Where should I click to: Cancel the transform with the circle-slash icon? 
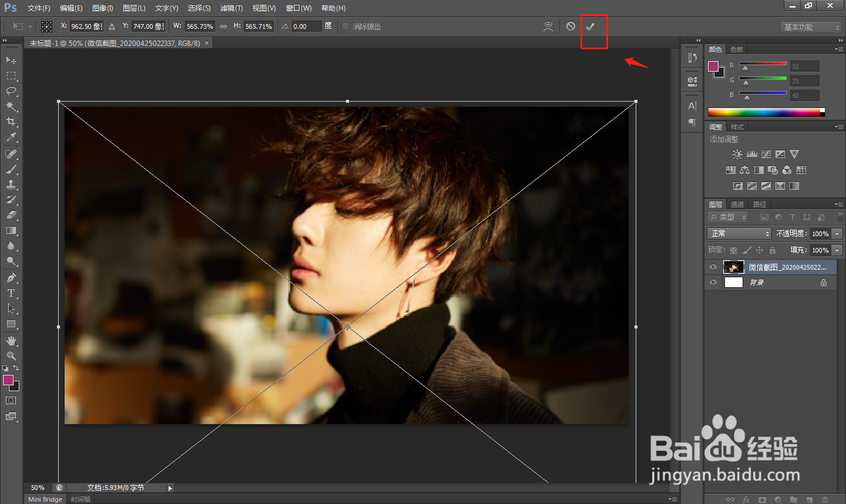pyautogui.click(x=570, y=26)
